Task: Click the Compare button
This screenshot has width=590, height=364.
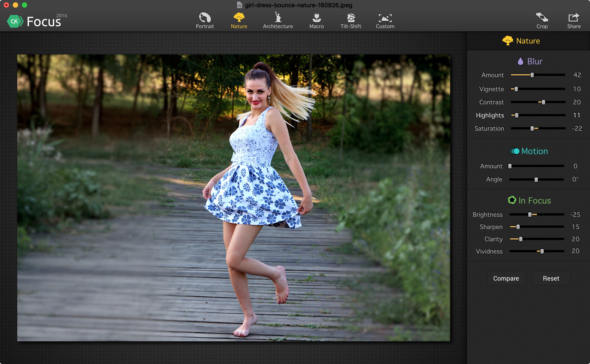Action: [506, 279]
